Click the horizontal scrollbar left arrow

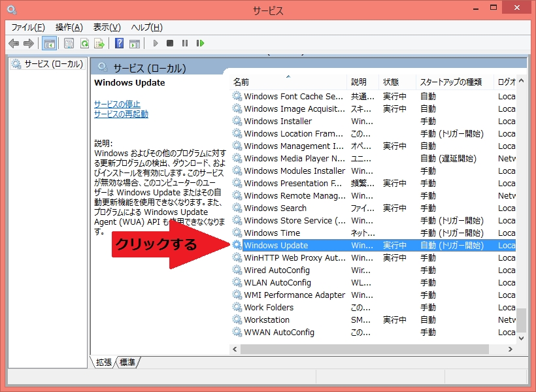(x=235, y=349)
